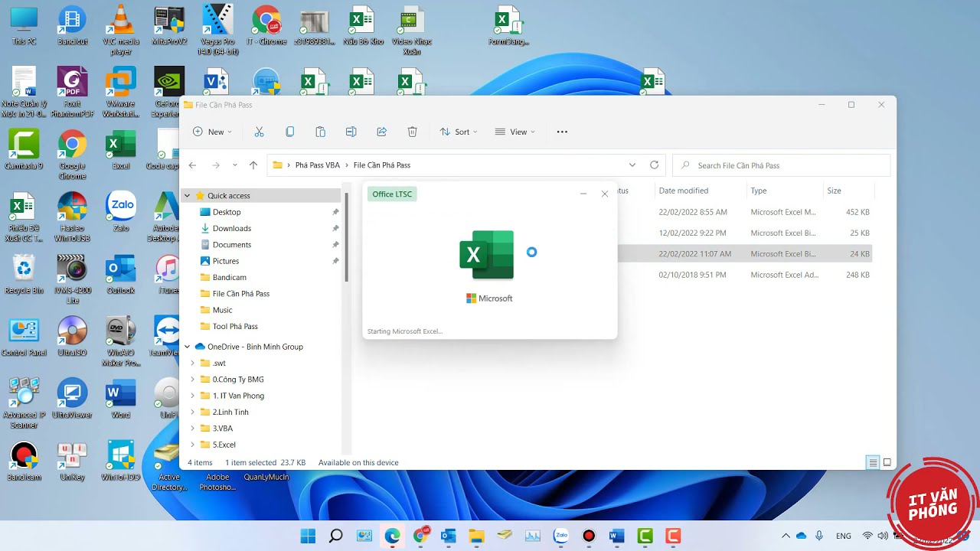Open Microsoft Edge from the taskbar
980x551 pixels.
[392, 536]
